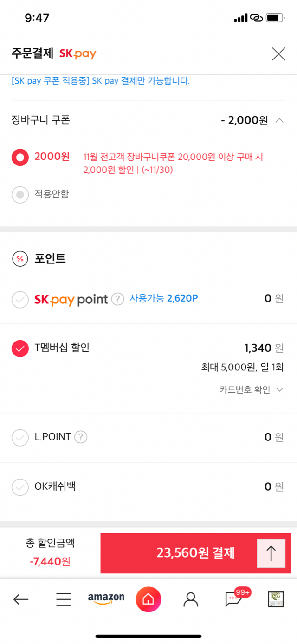This screenshot has height=644, width=297.
Task: Select the 적용안함 radio option
Action: (x=20, y=195)
